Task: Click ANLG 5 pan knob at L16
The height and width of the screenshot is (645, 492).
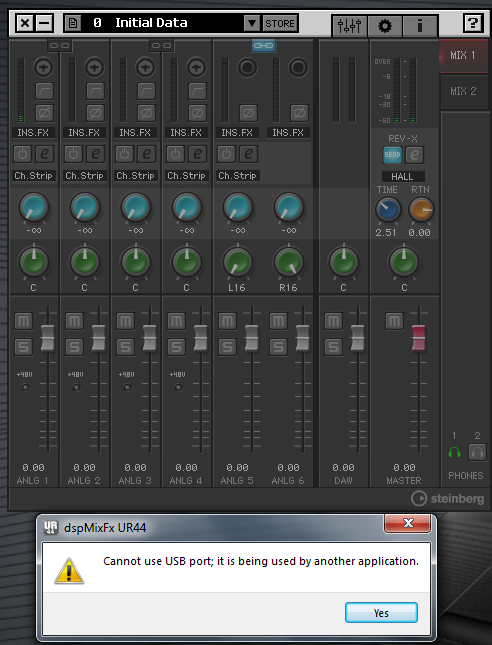Action: tap(237, 262)
